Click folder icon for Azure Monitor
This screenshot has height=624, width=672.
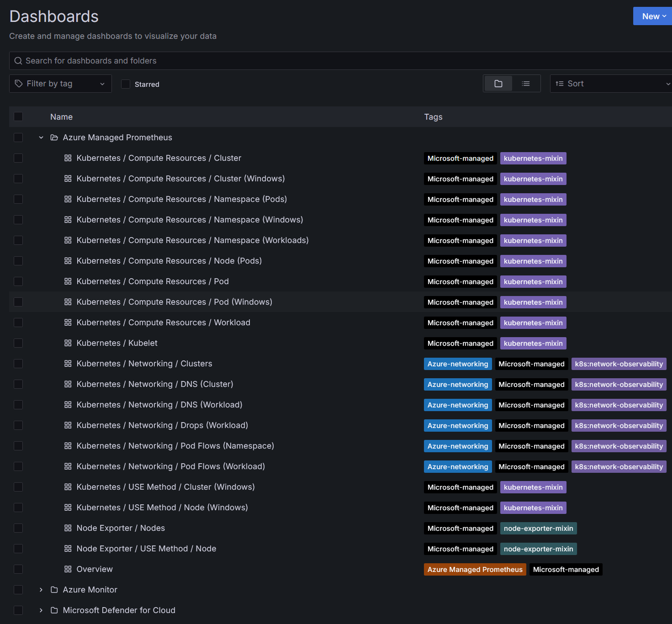[x=54, y=590]
